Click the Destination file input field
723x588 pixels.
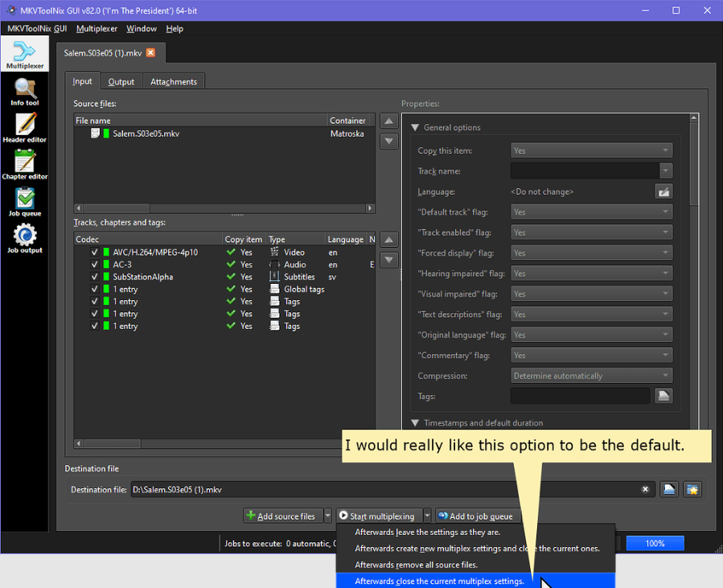386,489
